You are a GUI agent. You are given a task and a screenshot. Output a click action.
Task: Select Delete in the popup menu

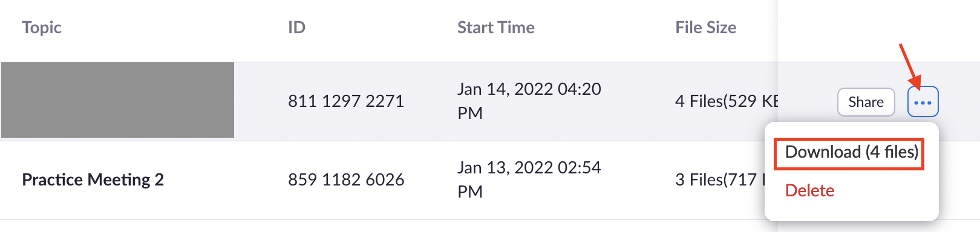[x=809, y=190]
